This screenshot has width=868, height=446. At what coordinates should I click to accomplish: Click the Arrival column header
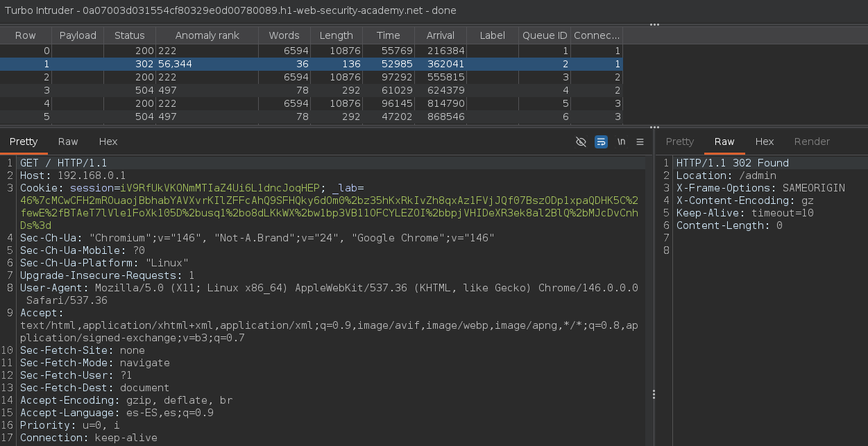pyautogui.click(x=441, y=35)
